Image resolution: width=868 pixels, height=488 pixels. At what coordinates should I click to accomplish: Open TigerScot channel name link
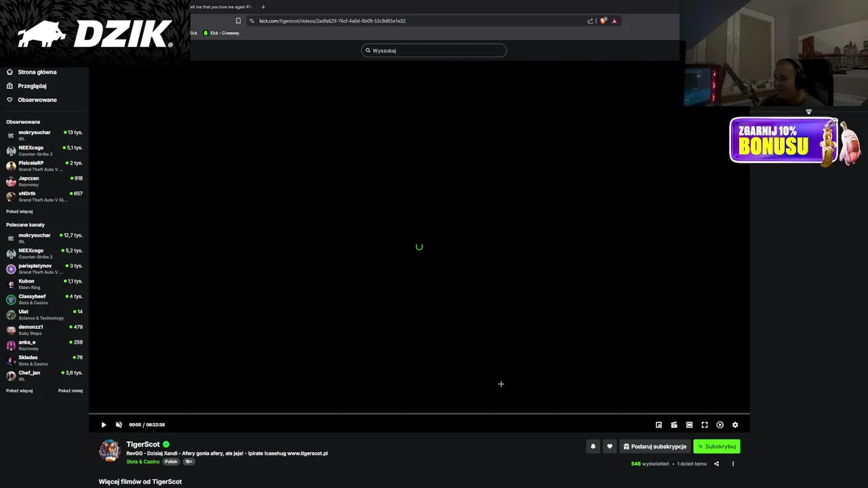pyautogui.click(x=143, y=445)
